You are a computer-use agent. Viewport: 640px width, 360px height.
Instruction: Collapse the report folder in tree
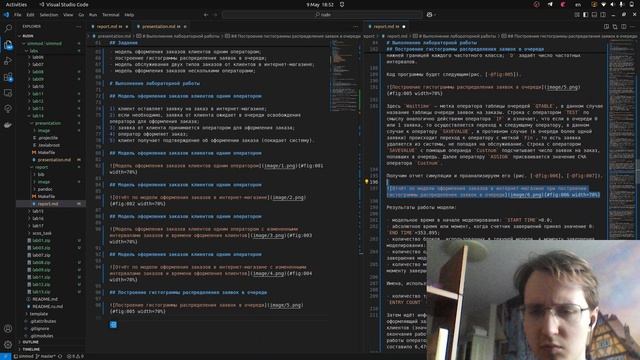coord(41,167)
